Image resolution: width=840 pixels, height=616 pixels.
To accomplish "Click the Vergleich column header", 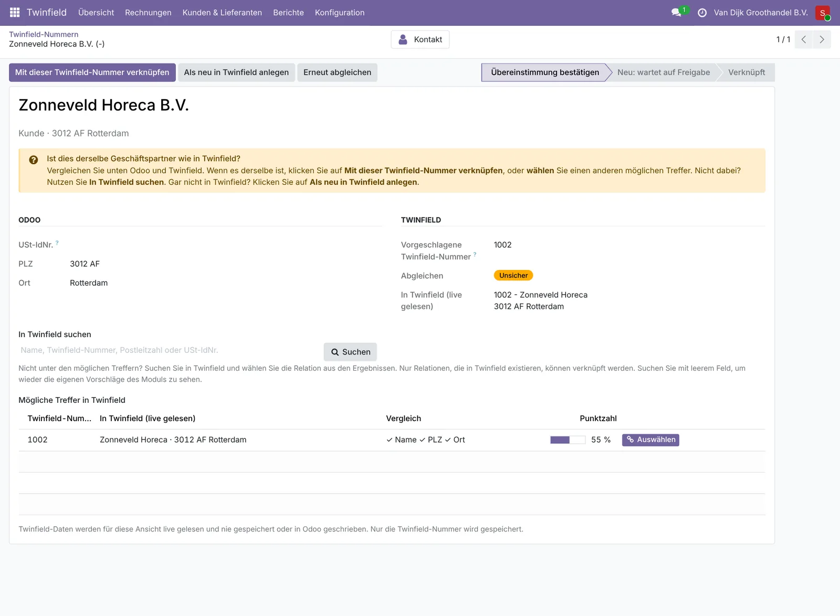I will coord(403,419).
